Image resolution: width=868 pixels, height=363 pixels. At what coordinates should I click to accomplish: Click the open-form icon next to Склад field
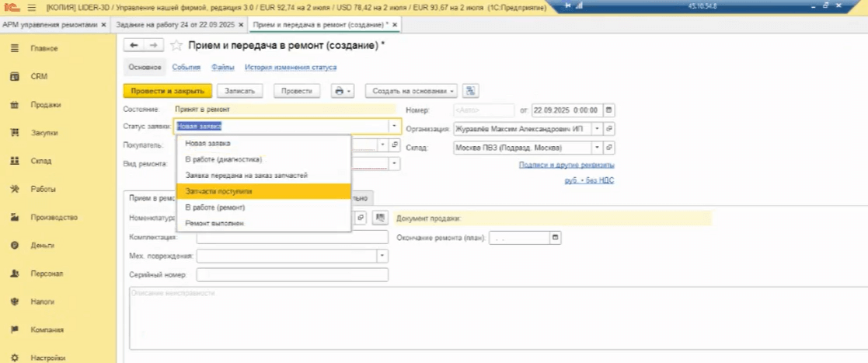pyautogui.click(x=609, y=147)
